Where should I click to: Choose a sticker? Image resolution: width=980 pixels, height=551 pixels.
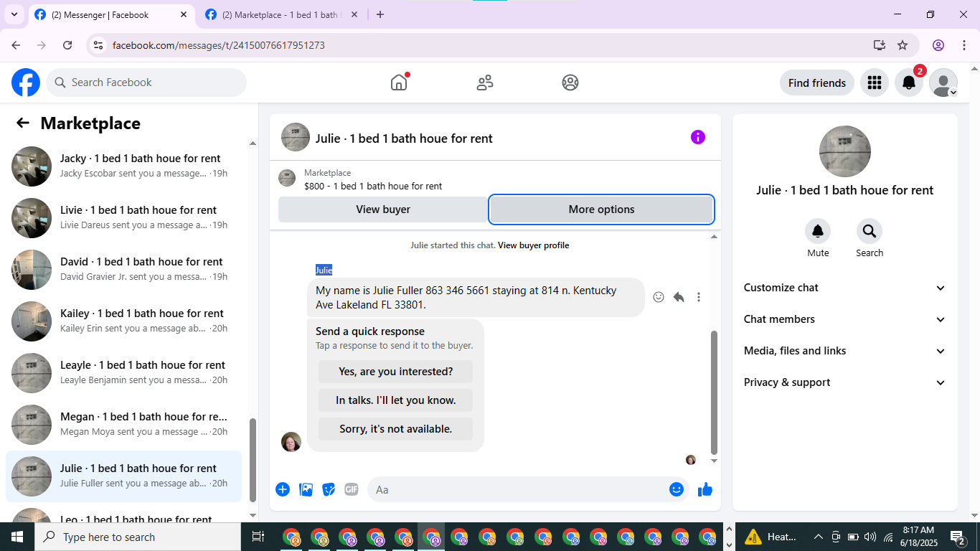pyautogui.click(x=329, y=489)
